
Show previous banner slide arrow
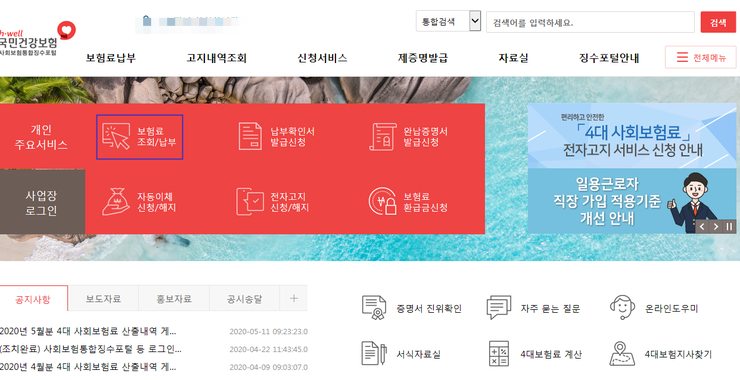(702, 227)
